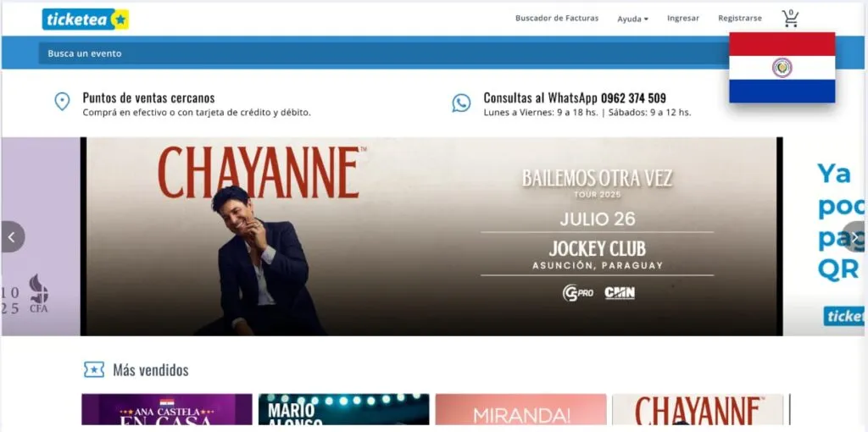
Task: Show previous carousel slide arrow
Action: tap(12, 236)
